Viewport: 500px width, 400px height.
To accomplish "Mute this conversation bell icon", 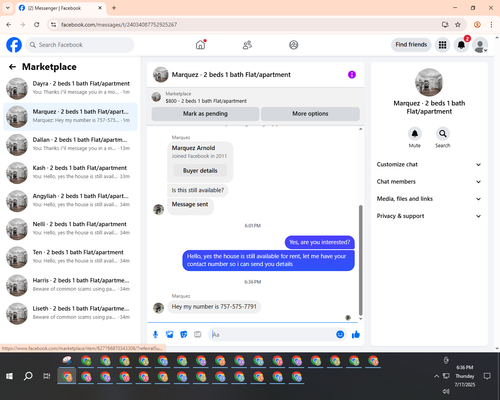I will (x=414, y=134).
